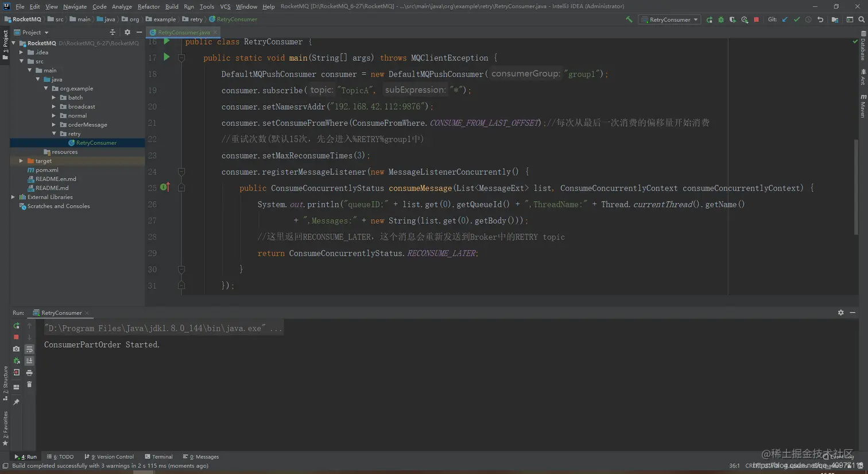Collapse the retry package
The image size is (868, 474).
(54, 134)
